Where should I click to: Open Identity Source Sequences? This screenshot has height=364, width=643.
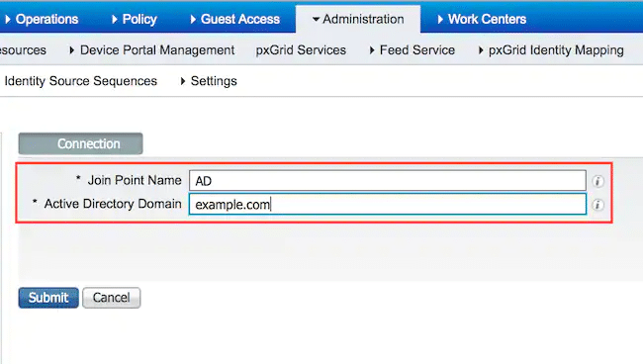pyautogui.click(x=80, y=81)
